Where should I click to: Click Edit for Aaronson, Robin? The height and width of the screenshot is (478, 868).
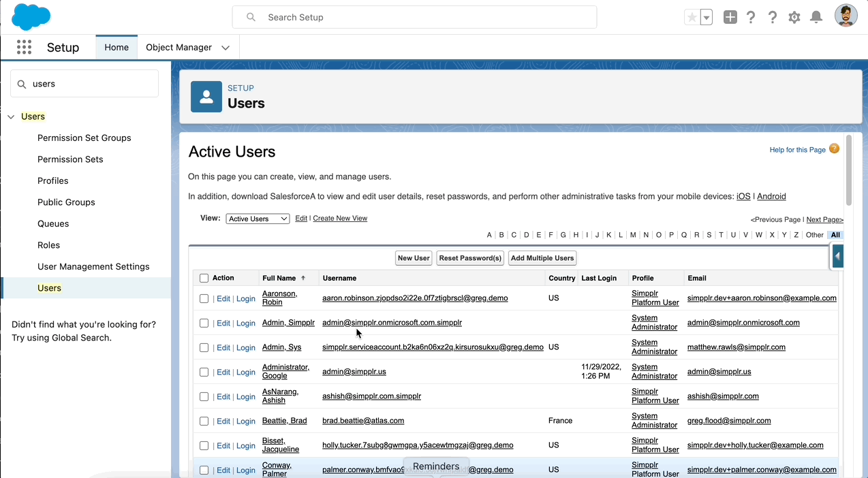pos(223,299)
